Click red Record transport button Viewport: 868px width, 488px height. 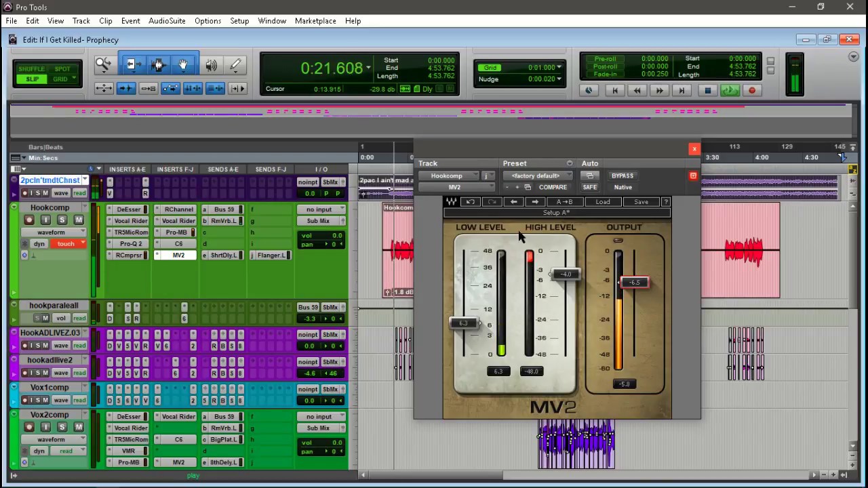tap(751, 90)
